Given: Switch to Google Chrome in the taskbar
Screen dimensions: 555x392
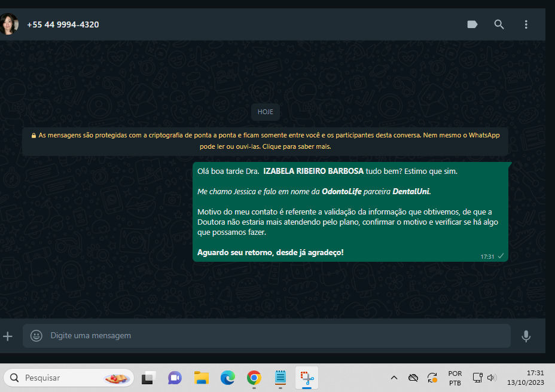Looking at the screenshot, I should [254, 378].
